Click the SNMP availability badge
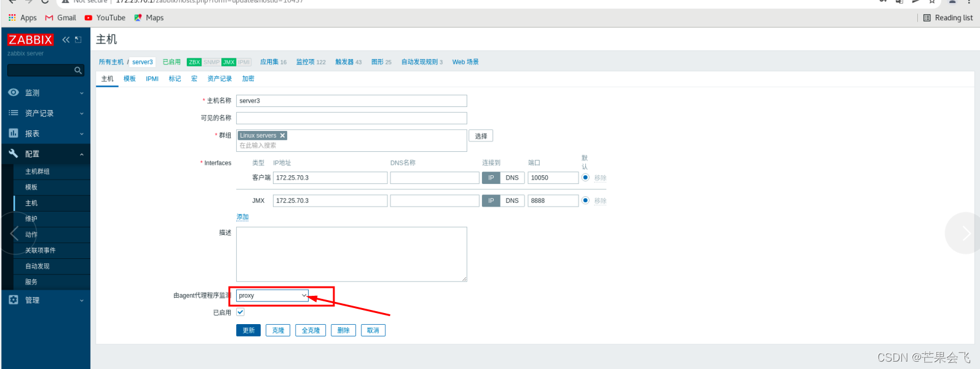 [211, 62]
